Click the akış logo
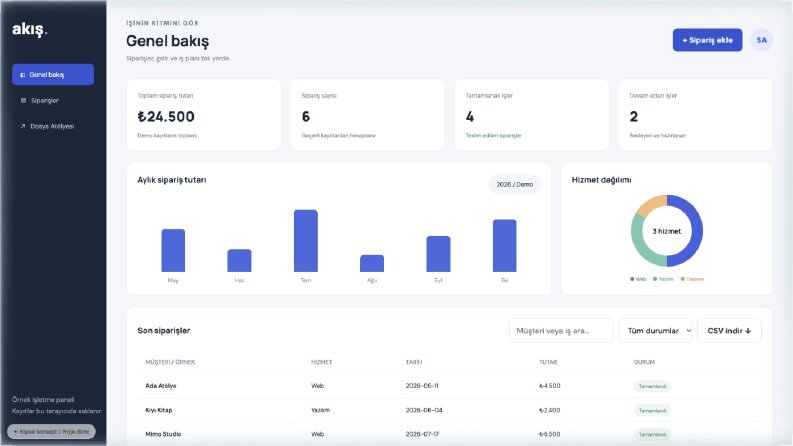 coord(30,29)
